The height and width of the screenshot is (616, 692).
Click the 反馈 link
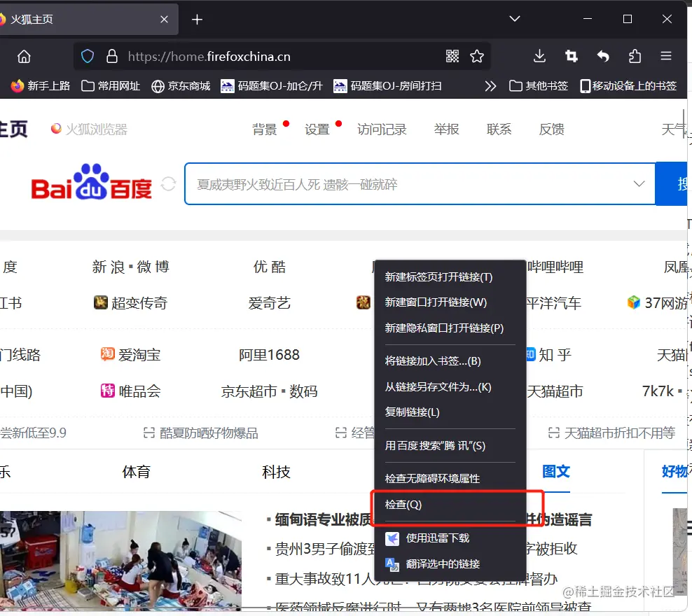(x=552, y=129)
